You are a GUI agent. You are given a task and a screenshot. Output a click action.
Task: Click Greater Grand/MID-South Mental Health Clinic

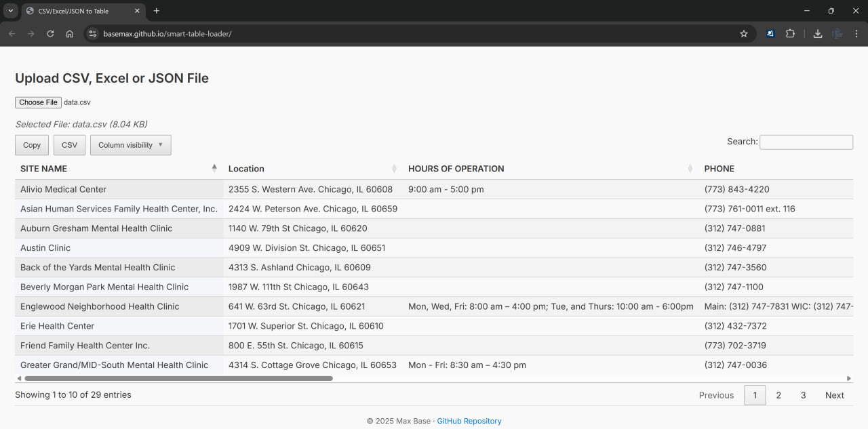click(114, 365)
